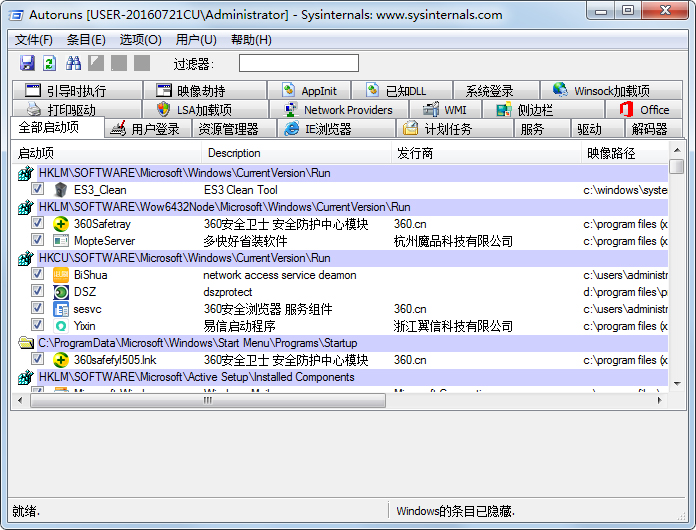Switch to the 服务 tab
696x530 pixels.
click(x=542, y=129)
